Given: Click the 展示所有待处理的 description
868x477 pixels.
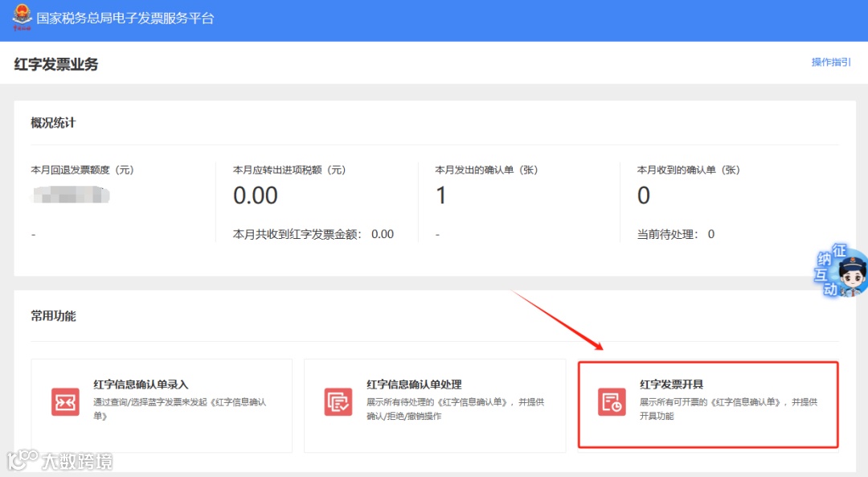Looking at the screenshot, I should point(455,409).
